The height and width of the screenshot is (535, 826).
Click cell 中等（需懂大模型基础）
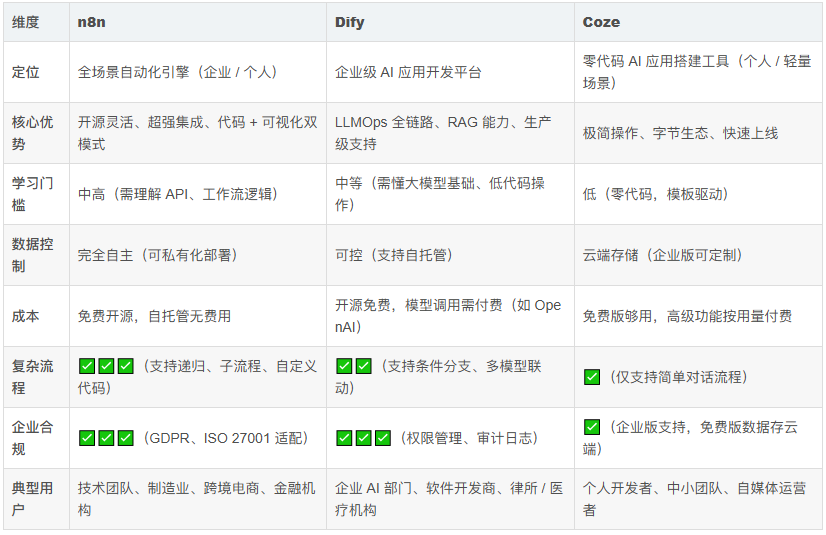(450, 194)
